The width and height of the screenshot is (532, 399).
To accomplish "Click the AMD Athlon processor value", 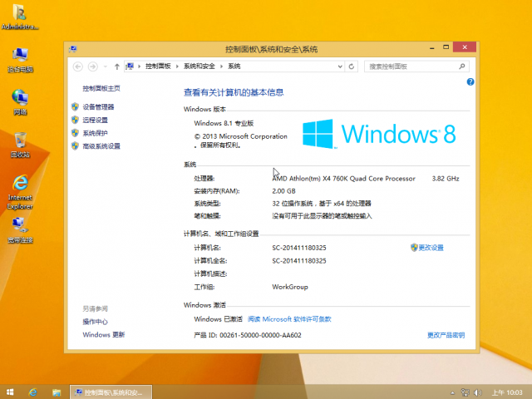I will coord(343,179).
